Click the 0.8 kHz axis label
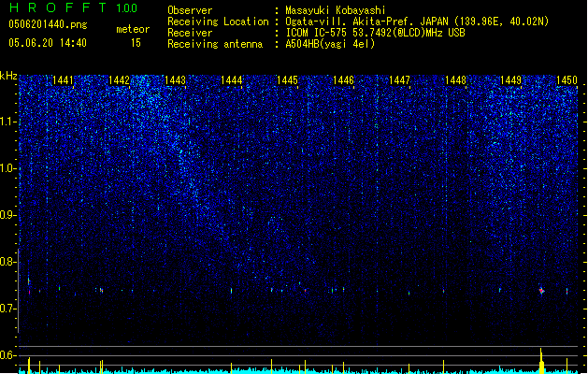588x374 pixels. (8, 262)
